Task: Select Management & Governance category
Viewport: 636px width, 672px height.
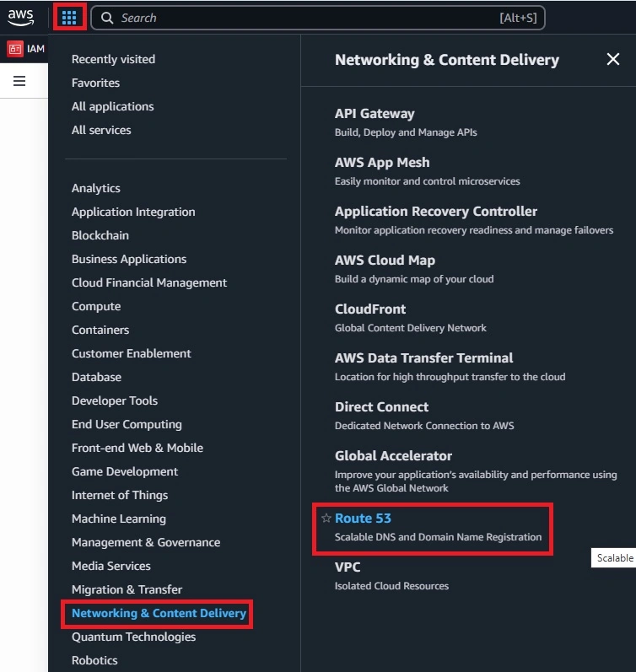Action: coord(146,542)
